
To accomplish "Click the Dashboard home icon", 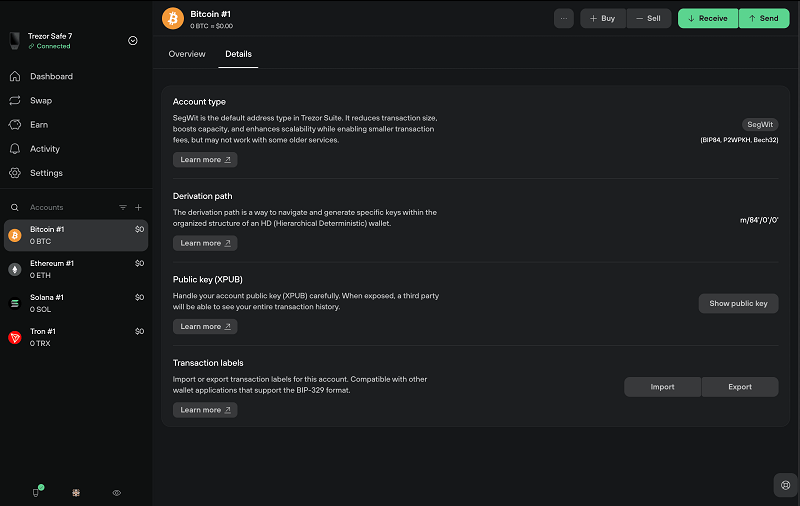I will (15, 77).
